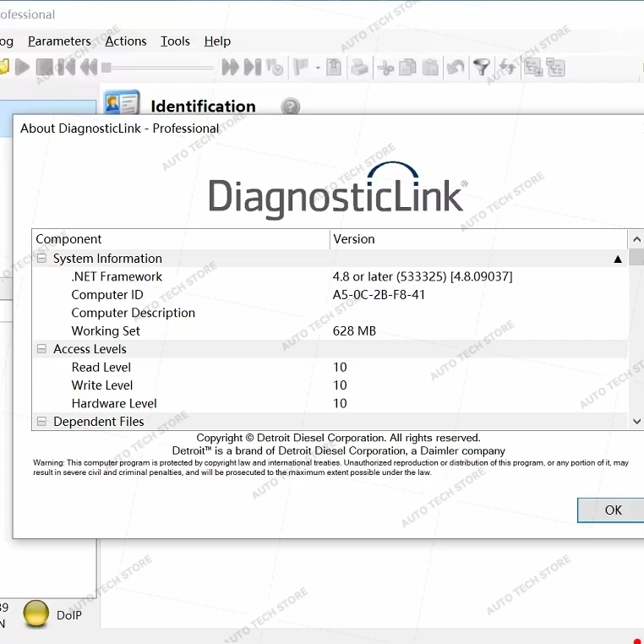
Task: Click the DiagnosticLink logo image
Action: (338, 191)
